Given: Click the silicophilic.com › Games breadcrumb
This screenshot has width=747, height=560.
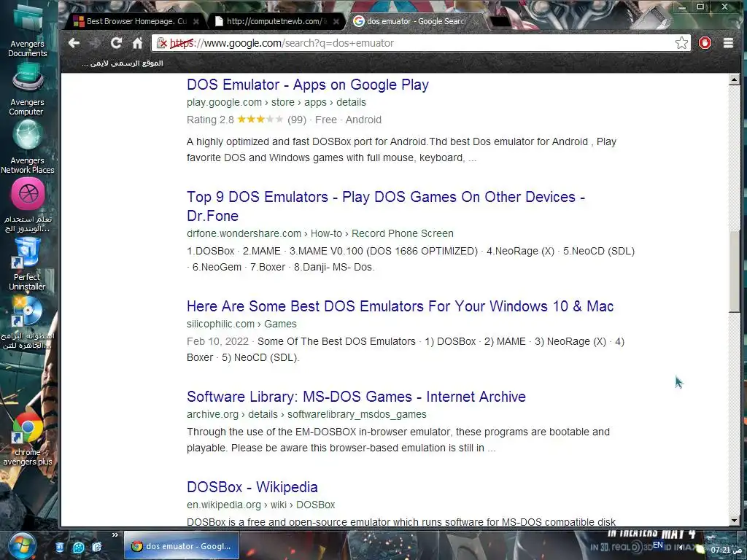Looking at the screenshot, I should point(241,324).
